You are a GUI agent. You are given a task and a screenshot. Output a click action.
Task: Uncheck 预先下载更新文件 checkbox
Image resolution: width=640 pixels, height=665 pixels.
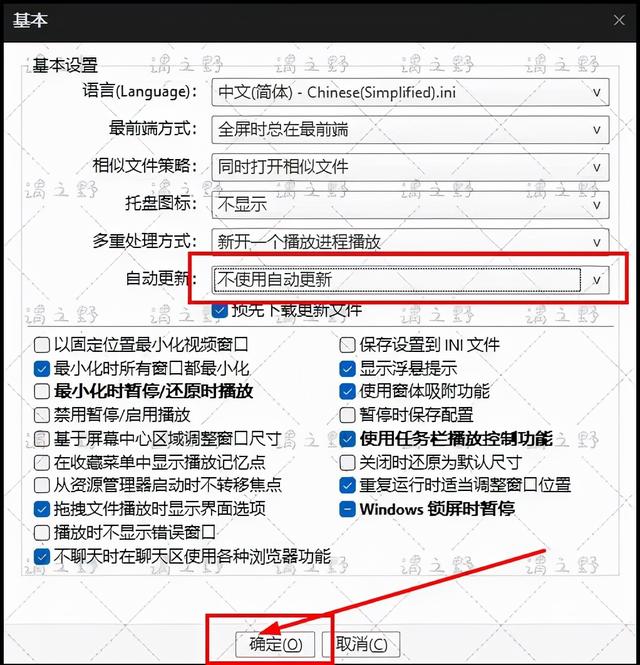pos(220,311)
